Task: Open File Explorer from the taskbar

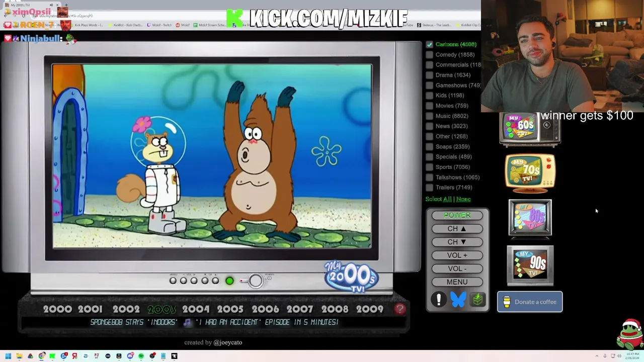Action: pyautogui.click(x=19, y=356)
